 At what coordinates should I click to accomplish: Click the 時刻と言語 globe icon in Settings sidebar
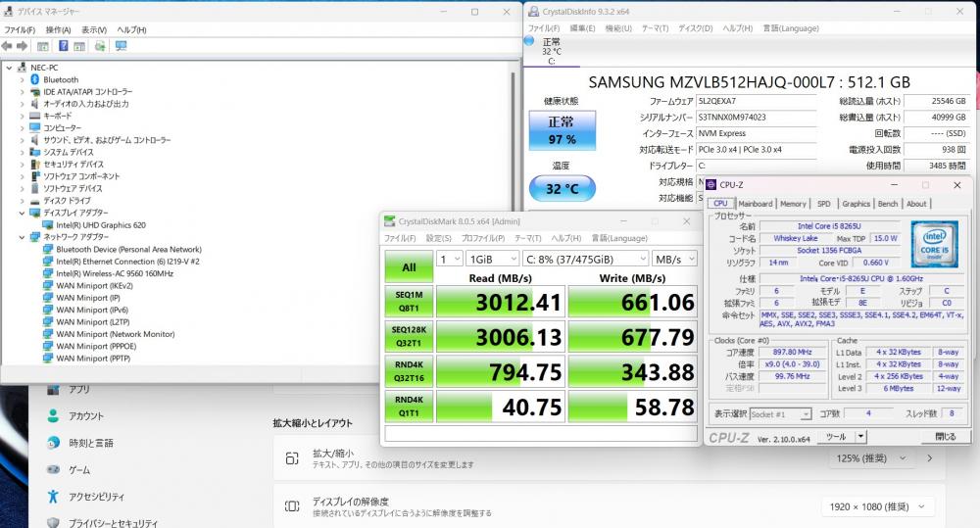pyautogui.click(x=53, y=443)
